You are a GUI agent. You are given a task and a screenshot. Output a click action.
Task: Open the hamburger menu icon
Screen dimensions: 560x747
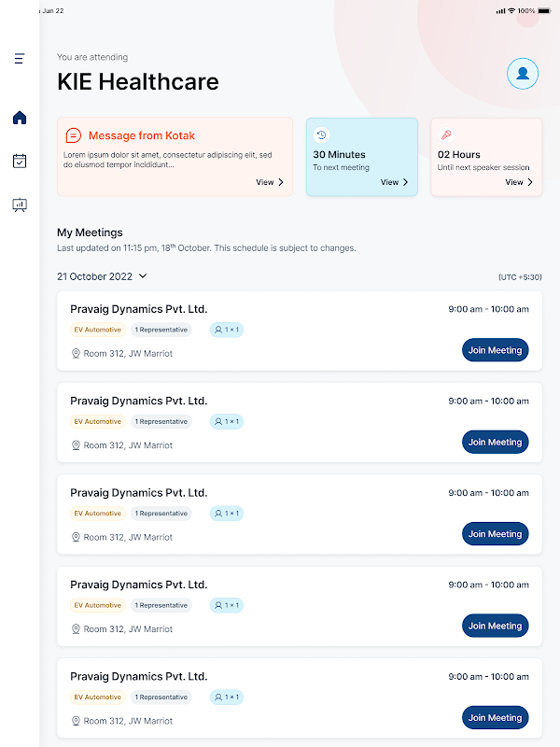pos(20,59)
